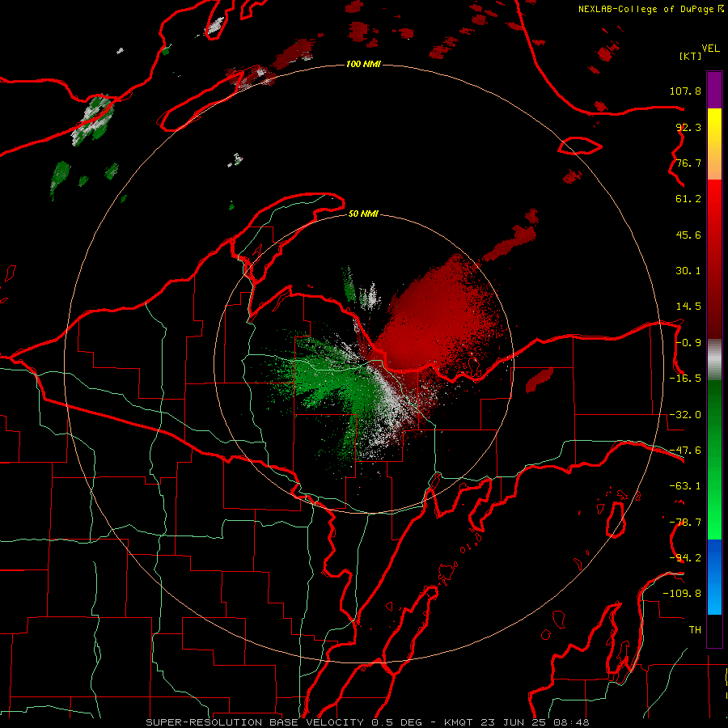Click the [KT] units label
The image size is (728, 728).
pos(691,56)
